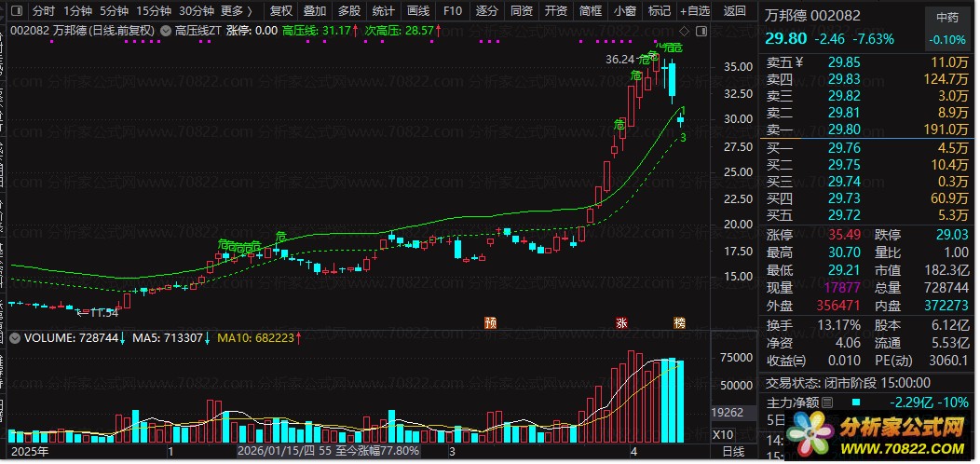Open the 小窗 mini window
The width and height of the screenshot is (980, 464).
[x=624, y=11]
